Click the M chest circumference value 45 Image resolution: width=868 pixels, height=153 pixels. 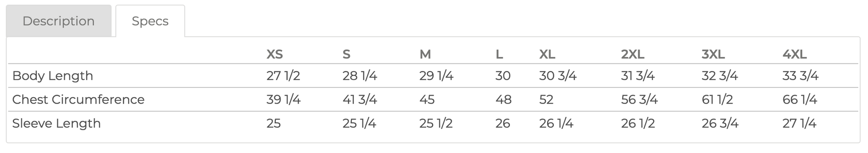[427, 99]
